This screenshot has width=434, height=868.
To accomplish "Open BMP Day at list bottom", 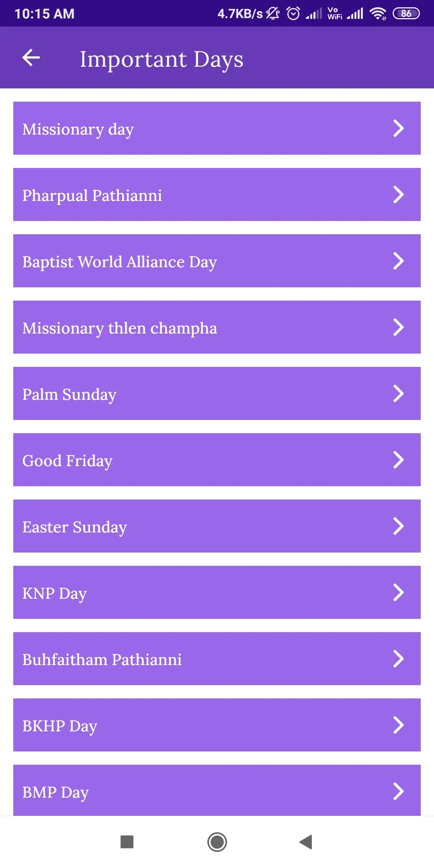I will (x=217, y=790).
